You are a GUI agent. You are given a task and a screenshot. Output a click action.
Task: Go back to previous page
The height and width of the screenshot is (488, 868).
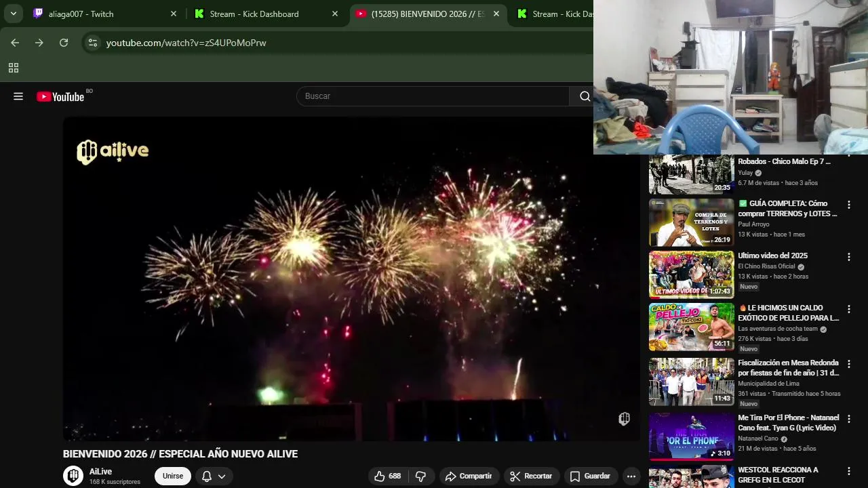pos(15,43)
